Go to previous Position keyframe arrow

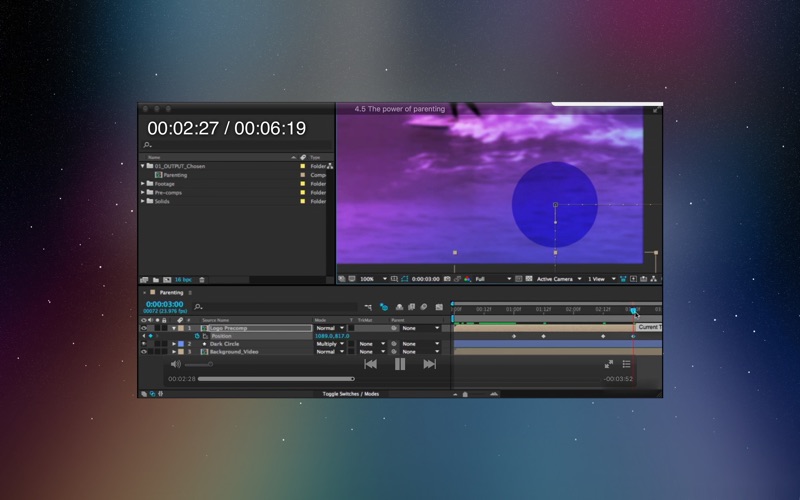143,336
